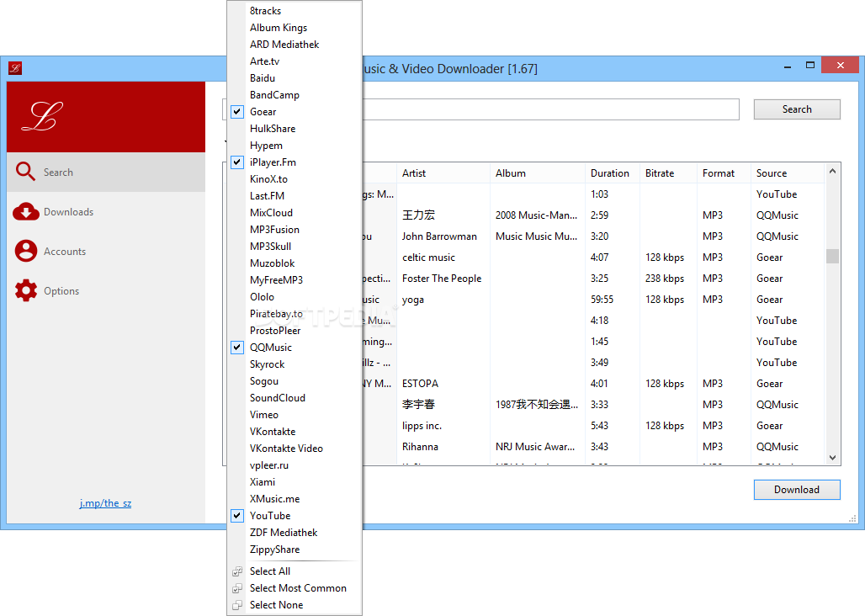Enable the KinoX.to source

click(295, 179)
